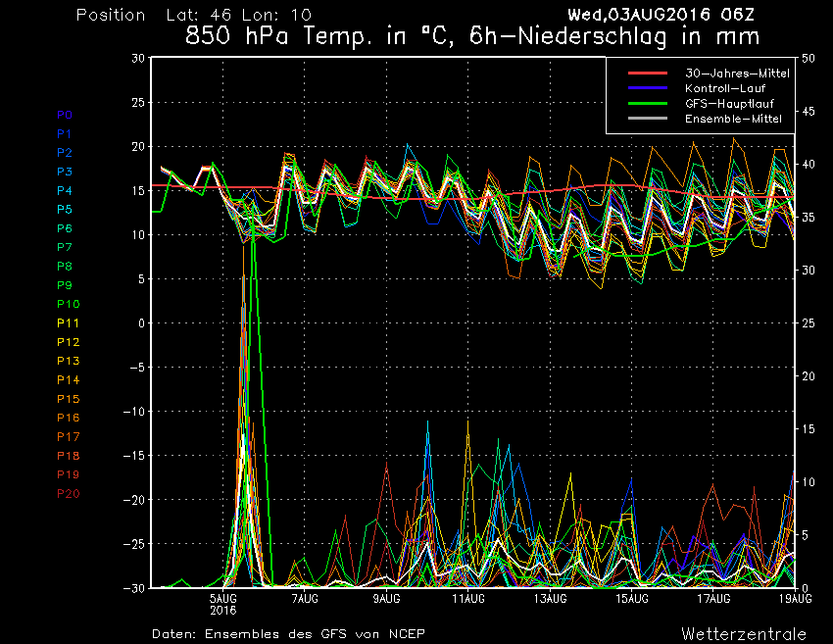Click the blue Kontroll-Lauf legend line
Image resolution: width=833 pixels, height=644 pixels.
[648, 87]
